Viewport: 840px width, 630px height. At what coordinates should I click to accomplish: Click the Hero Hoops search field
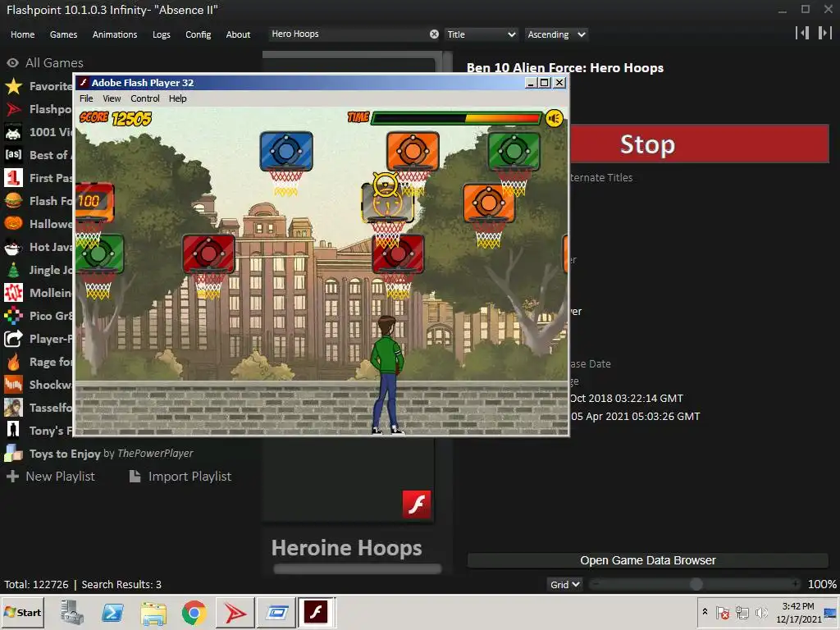tap(348, 34)
